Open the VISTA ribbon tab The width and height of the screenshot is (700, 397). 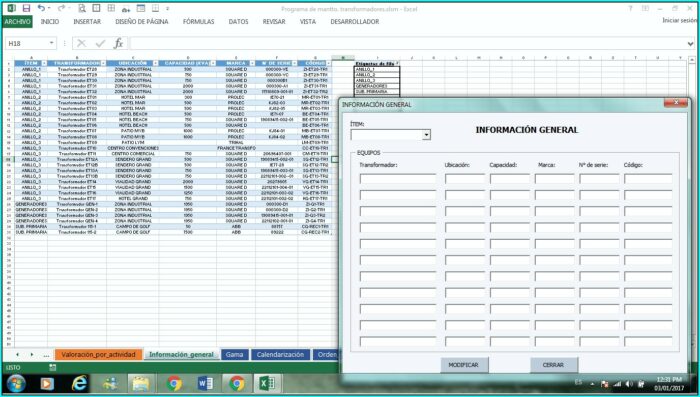coord(308,21)
